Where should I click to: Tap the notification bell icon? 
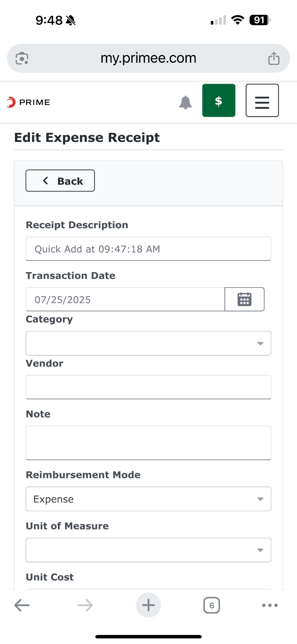[x=186, y=102]
